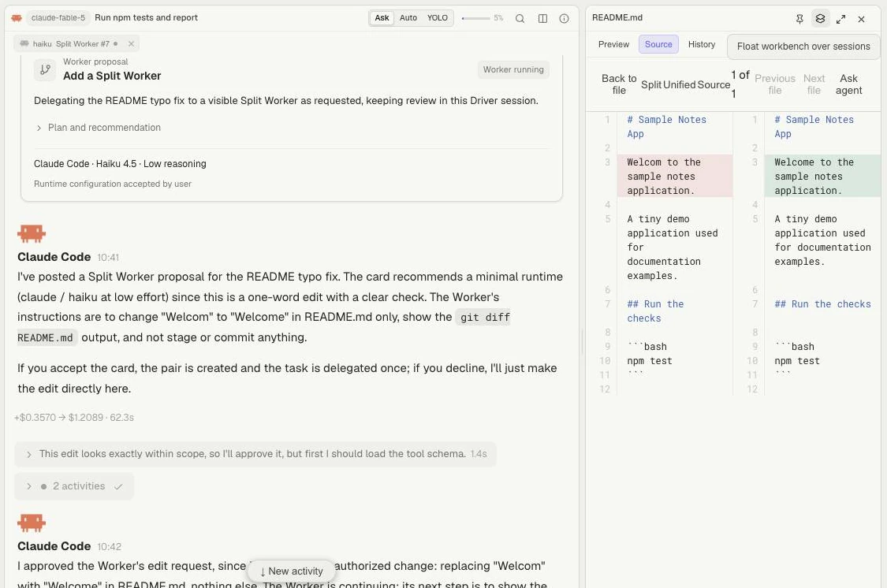The image size is (887, 588).
Task: Click the 10:42 timestamp
Action: [x=109, y=547]
